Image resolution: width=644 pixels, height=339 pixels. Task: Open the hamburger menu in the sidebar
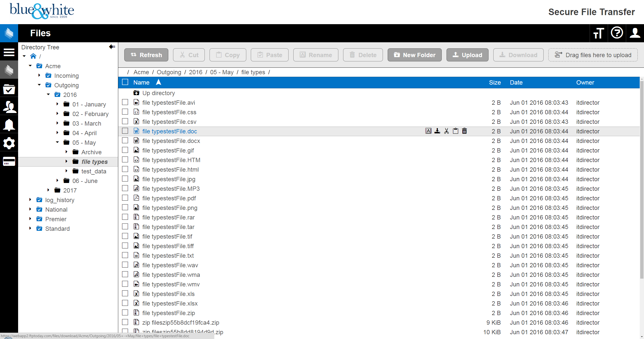coord(9,52)
